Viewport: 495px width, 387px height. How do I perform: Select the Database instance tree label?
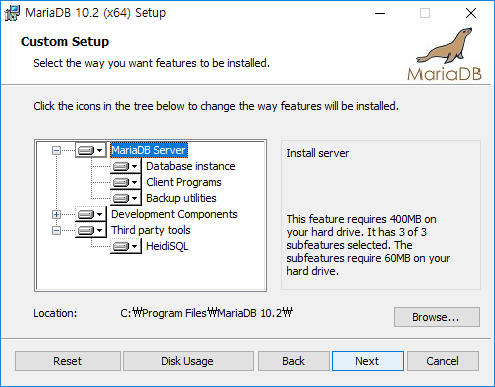tap(191, 166)
